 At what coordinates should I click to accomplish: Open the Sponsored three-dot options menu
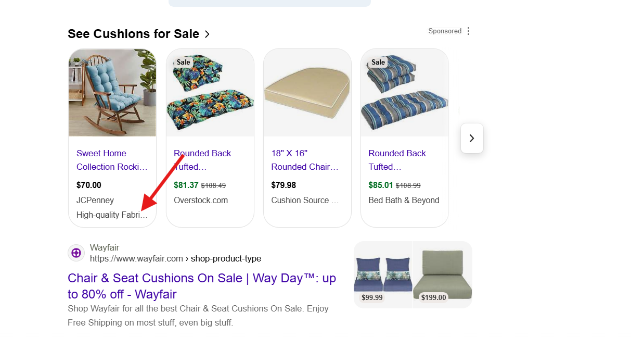[x=468, y=31]
